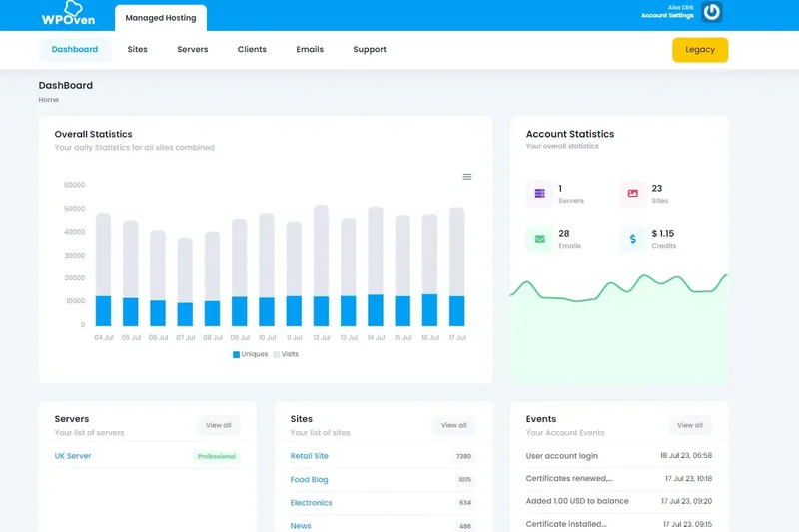Screen dimensions: 799x532
Task: Click the pink Sites image icon
Action: coord(632,194)
